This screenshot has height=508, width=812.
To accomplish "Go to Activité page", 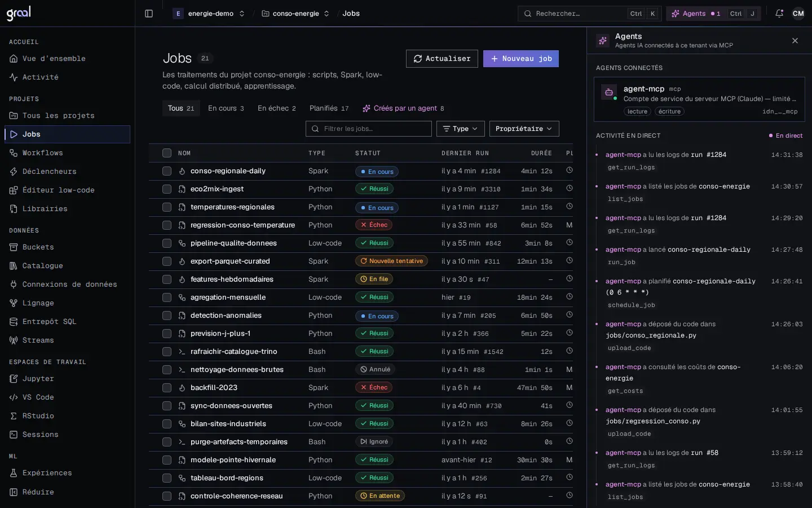I will [67, 77].
